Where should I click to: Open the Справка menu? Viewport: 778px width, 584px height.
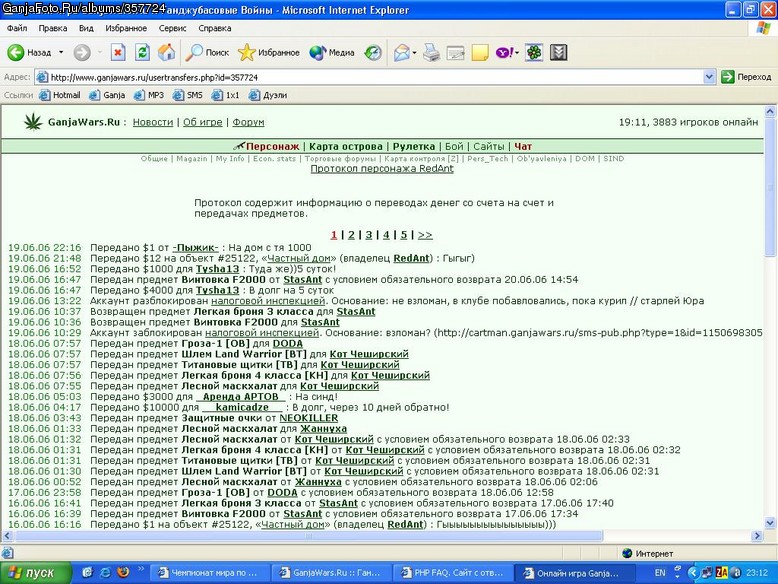pyautogui.click(x=215, y=28)
